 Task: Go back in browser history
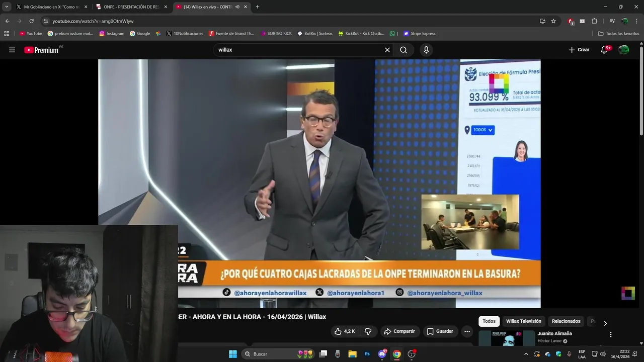click(7, 21)
